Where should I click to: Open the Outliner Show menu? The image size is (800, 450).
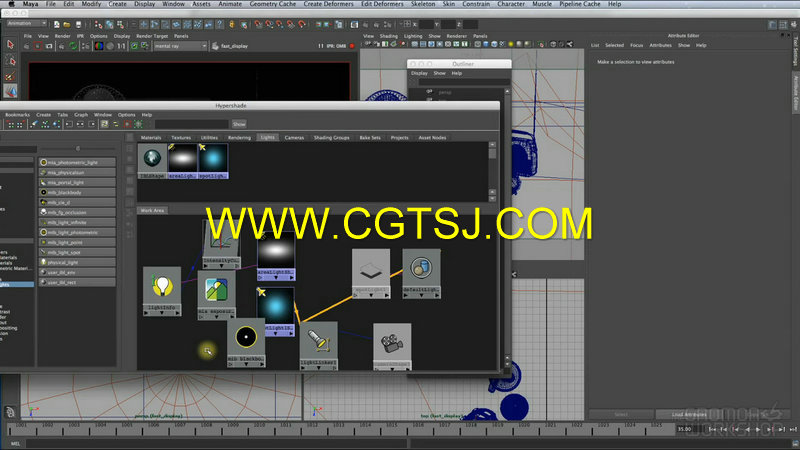click(x=439, y=73)
